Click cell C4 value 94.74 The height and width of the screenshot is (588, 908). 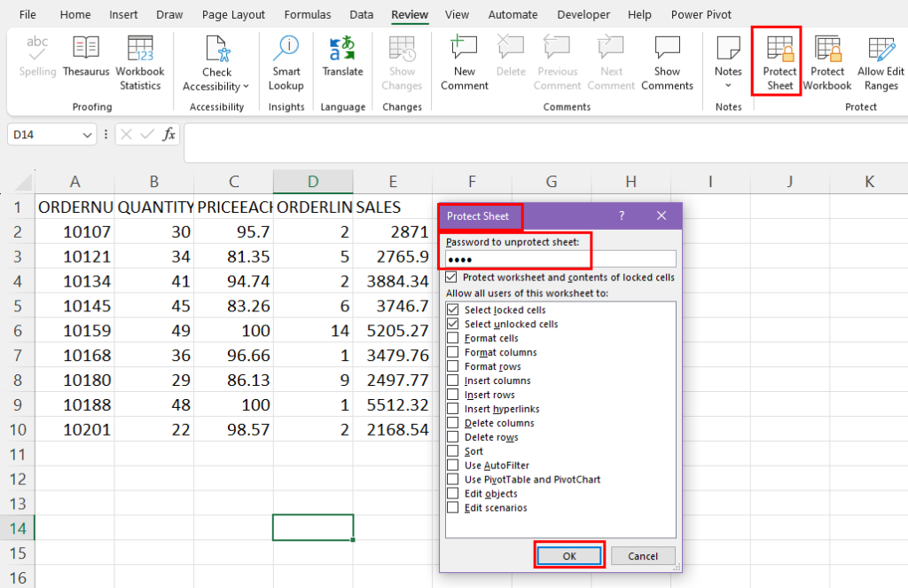(x=233, y=281)
